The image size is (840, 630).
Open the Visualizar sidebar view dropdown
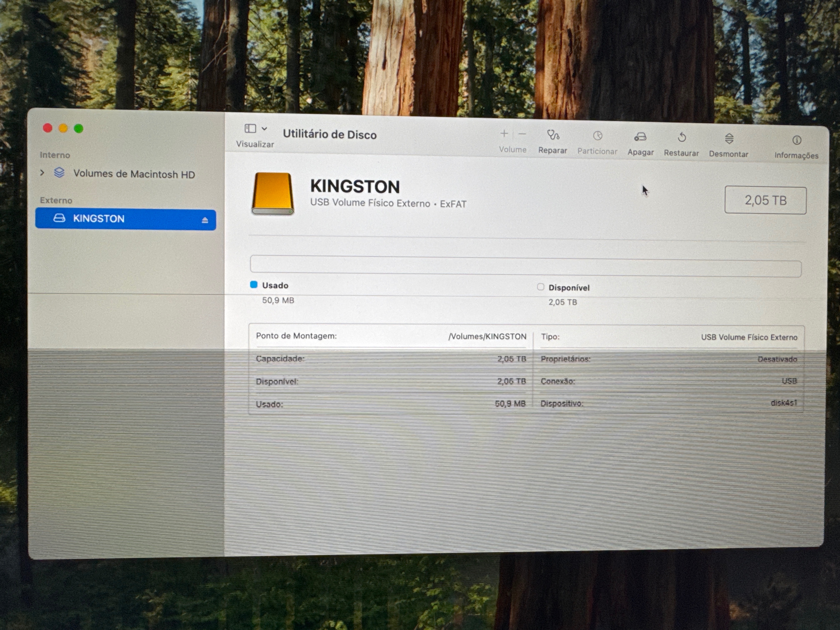coord(250,129)
